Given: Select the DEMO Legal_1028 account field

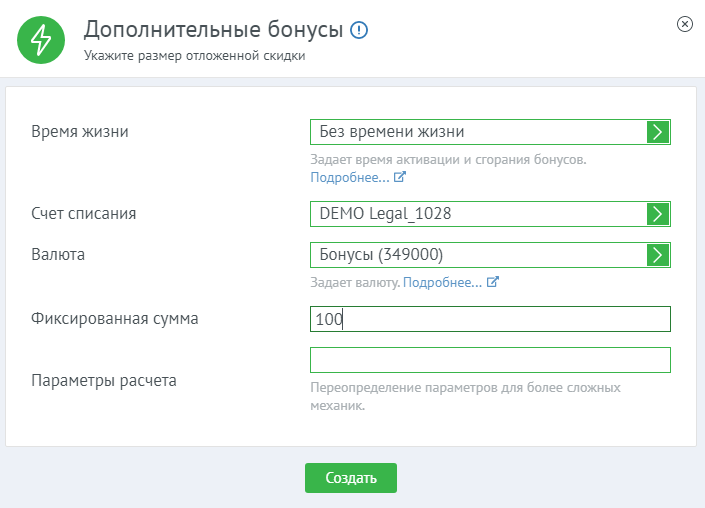Looking at the screenshot, I should tap(478, 213).
